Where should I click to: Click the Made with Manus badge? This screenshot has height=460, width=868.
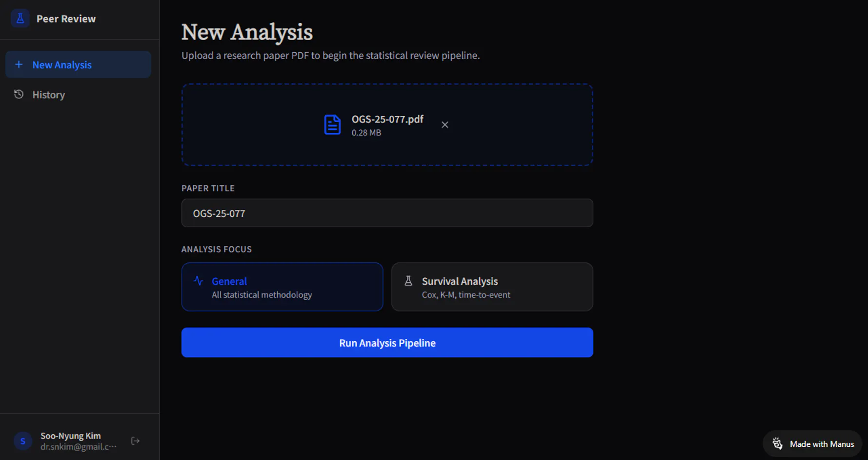pyautogui.click(x=812, y=443)
